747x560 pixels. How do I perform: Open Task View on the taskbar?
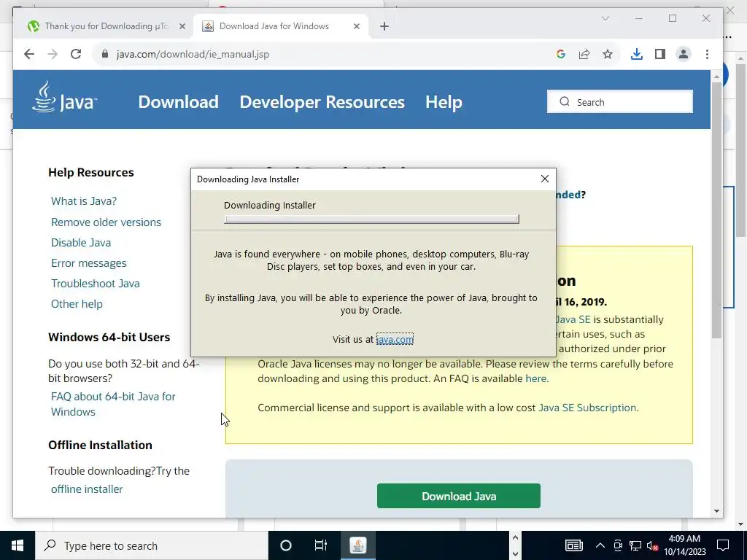(321, 545)
